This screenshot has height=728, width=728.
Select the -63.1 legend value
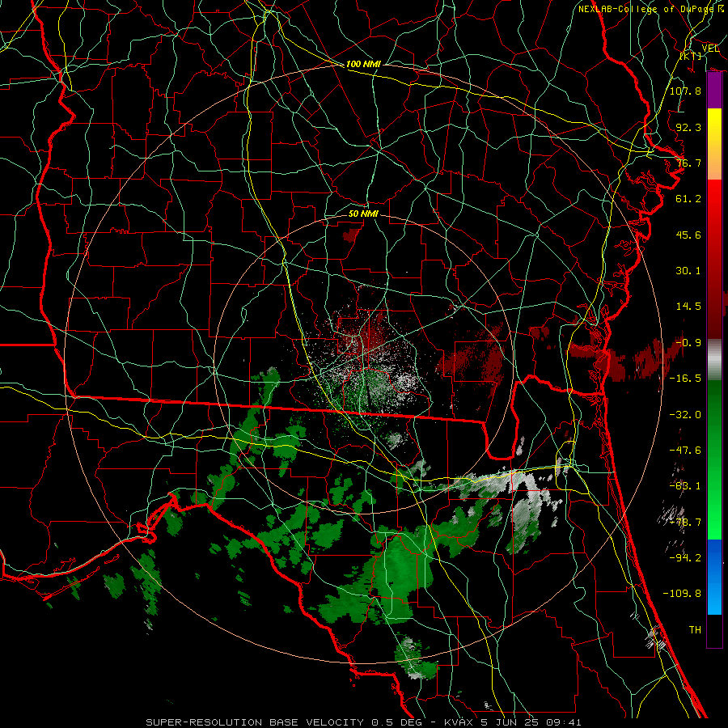[x=685, y=486]
